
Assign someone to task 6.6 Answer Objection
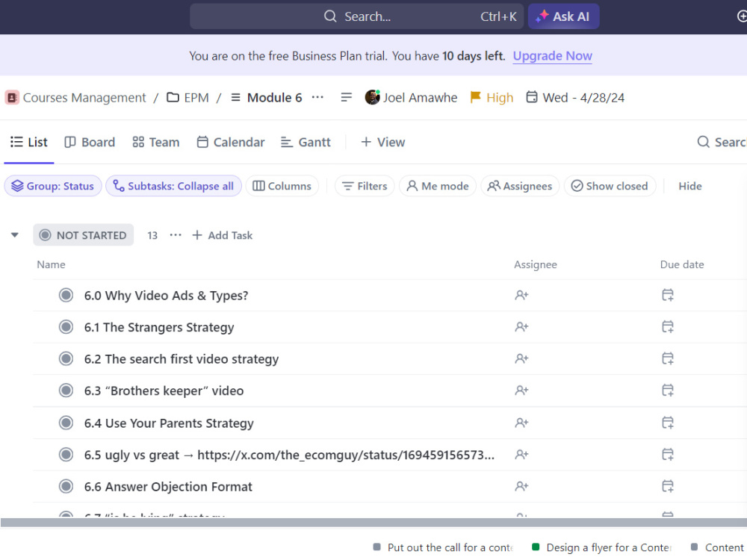coord(521,487)
